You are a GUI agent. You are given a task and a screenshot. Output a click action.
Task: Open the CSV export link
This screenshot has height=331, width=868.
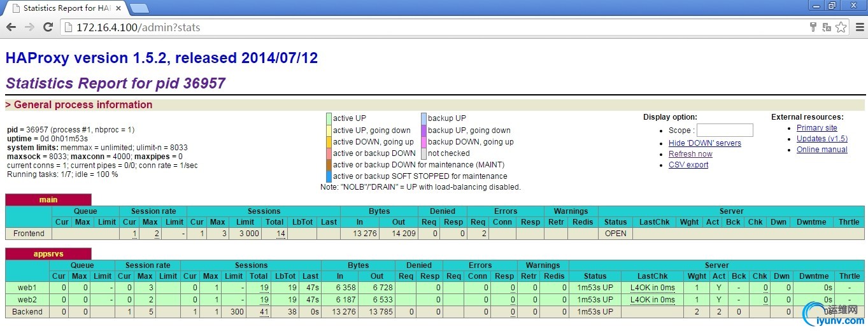click(x=688, y=165)
